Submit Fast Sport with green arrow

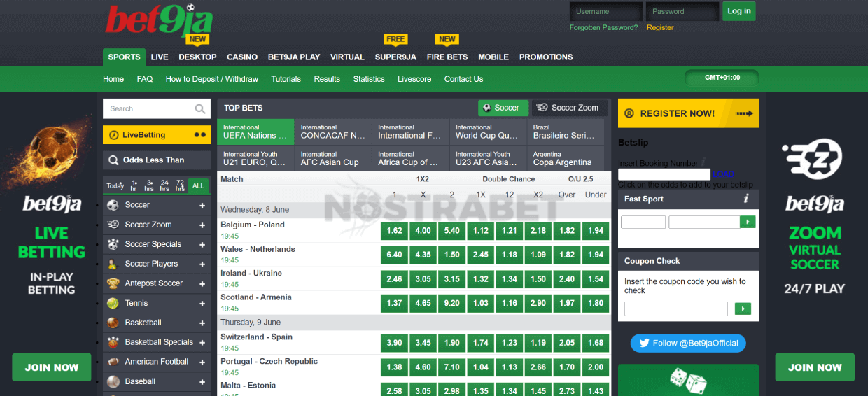tap(749, 222)
